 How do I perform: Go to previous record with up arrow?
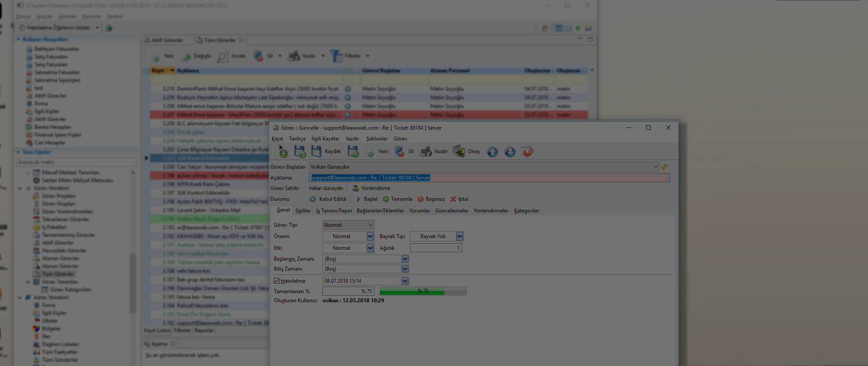492,152
